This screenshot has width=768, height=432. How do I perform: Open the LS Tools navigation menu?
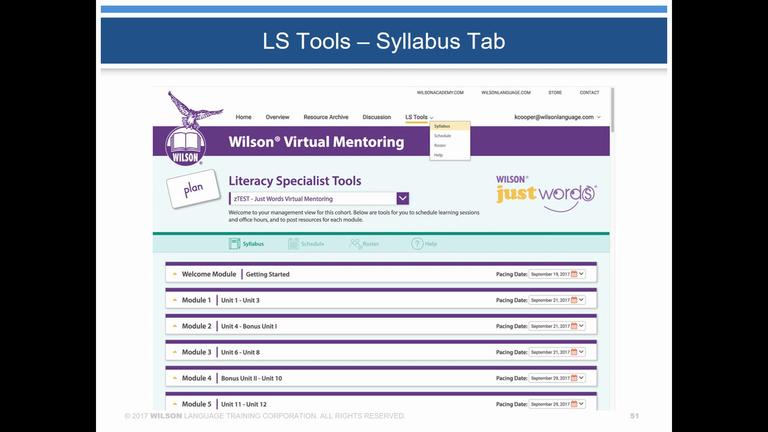point(419,117)
